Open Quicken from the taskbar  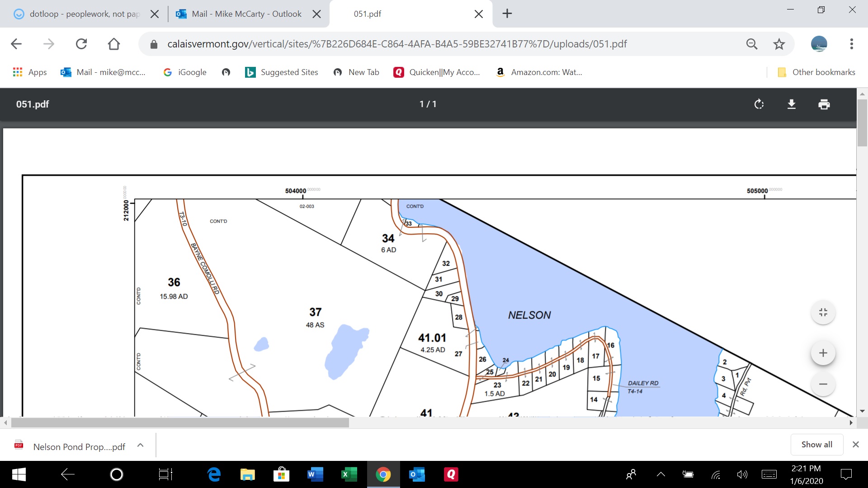[451, 474]
